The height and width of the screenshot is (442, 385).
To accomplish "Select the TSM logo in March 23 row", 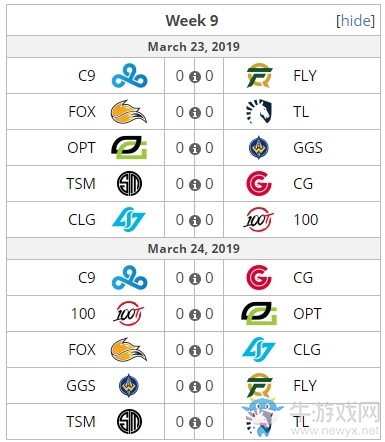I will click(x=129, y=184).
